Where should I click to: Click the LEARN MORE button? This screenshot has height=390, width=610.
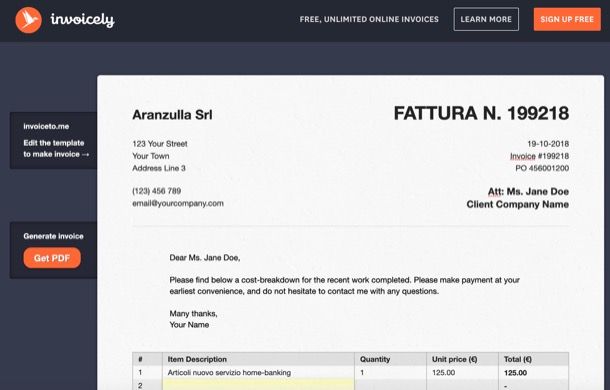click(486, 19)
